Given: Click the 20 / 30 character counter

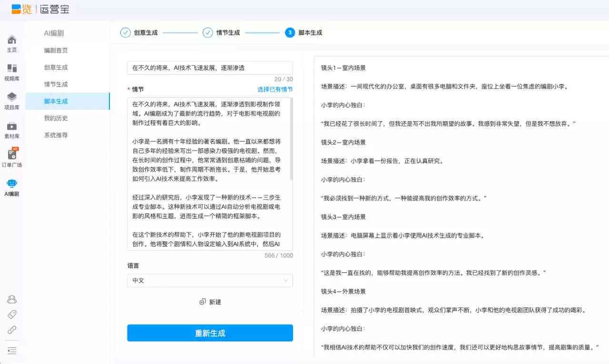Looking at the screenshot, I should [284, 79].
